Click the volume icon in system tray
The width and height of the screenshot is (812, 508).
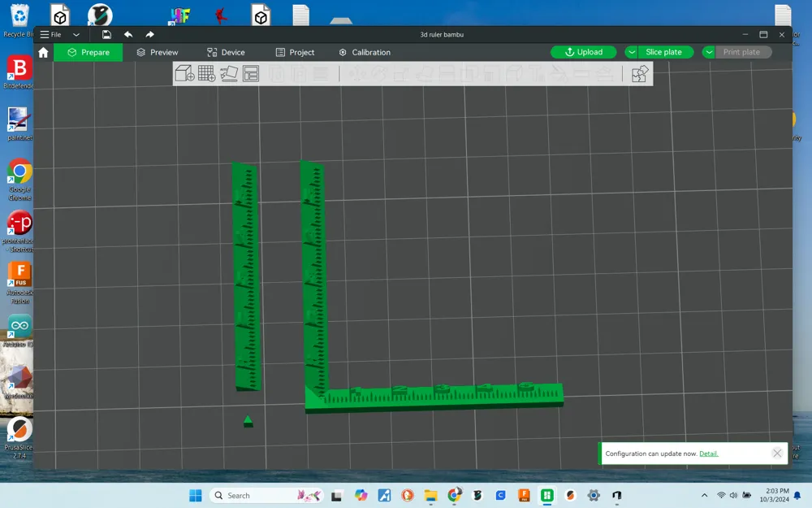click(x=733, y=496)
